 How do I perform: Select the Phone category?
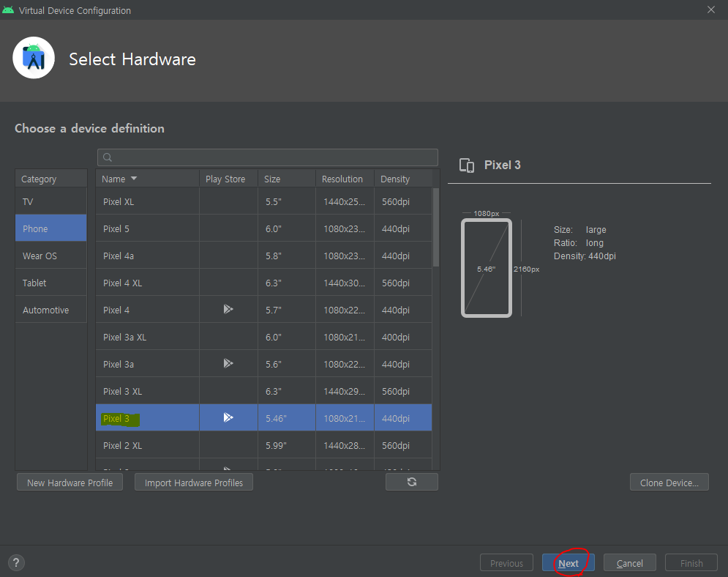51,228
